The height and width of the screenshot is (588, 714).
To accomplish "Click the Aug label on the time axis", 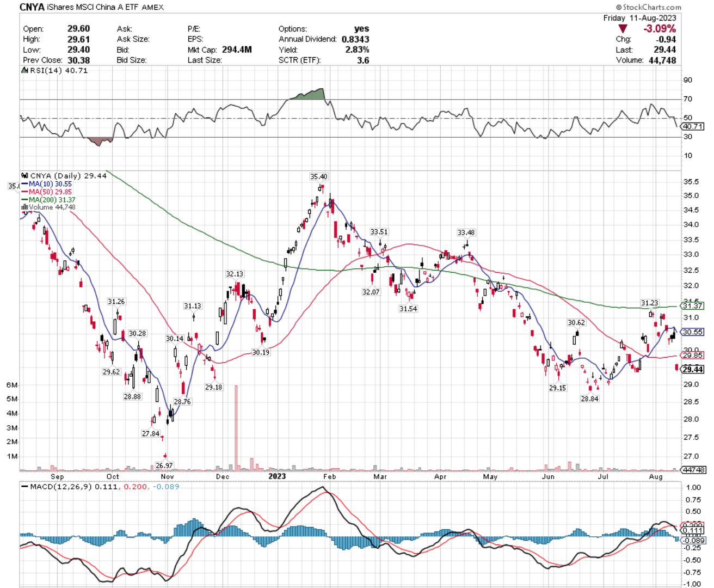I will (x=656, y=476).
